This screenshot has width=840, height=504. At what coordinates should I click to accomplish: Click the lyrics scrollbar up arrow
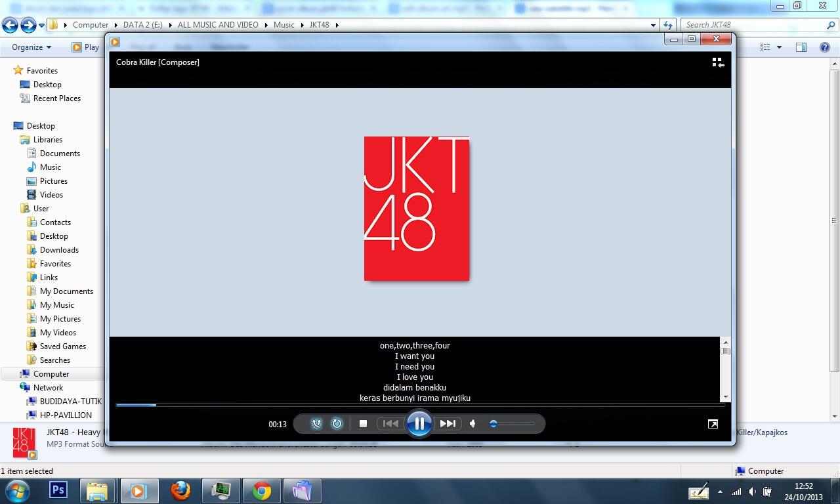(x=725, y=342)
